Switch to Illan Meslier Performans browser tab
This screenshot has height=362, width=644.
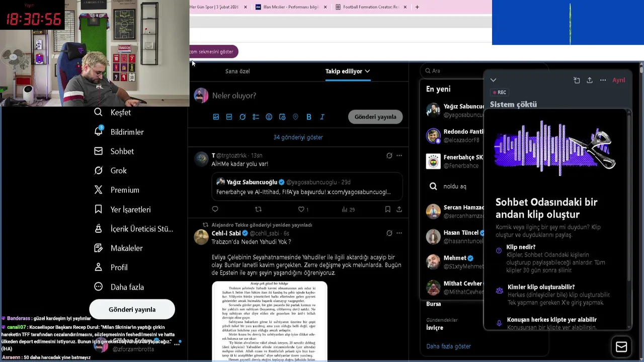pyautogui.click(x=291, y=7)
